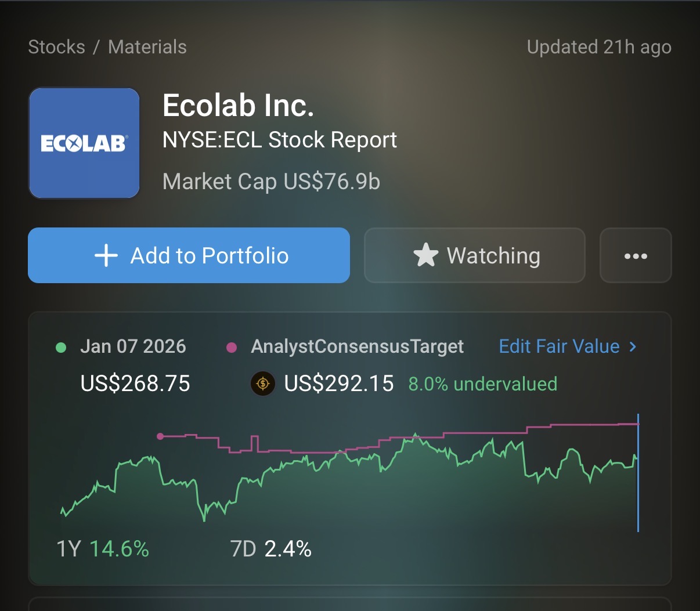Go to the Stocks breadcrumb
The width and height of the screenshot is (700, 611).
56,47
